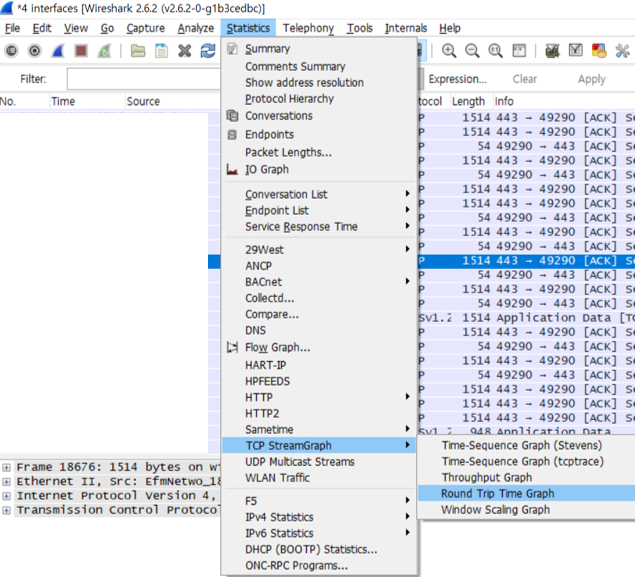The width and height of the screenshot is (636, 577).
Task: Open the Telephony menu
Action: 308,28
